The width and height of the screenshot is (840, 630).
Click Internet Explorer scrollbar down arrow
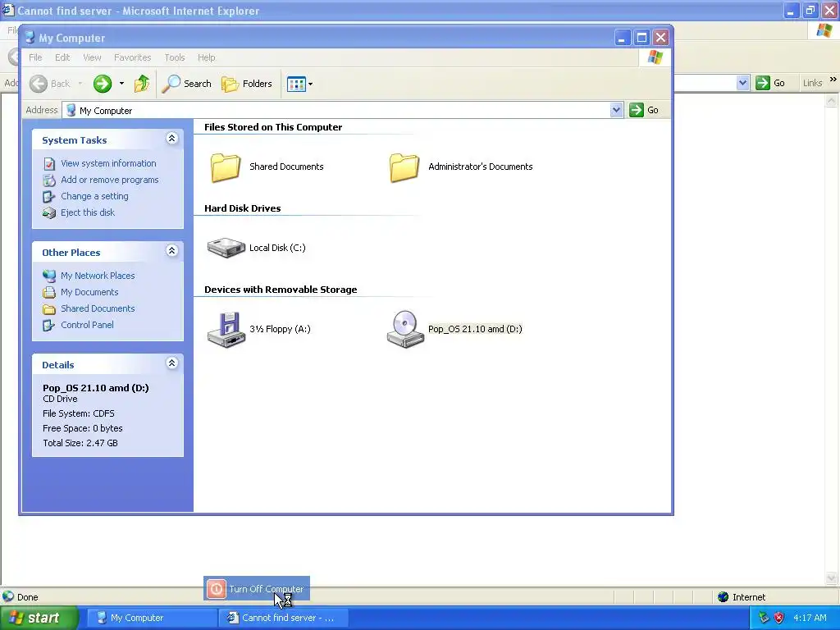click(832, 577)
